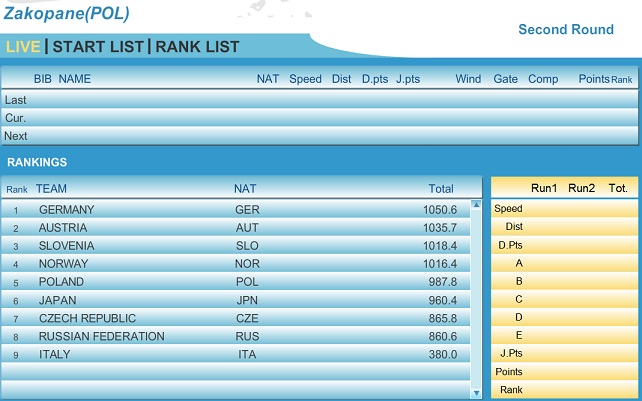
Task: Click the JPN nation code
Action: [247, 300]
